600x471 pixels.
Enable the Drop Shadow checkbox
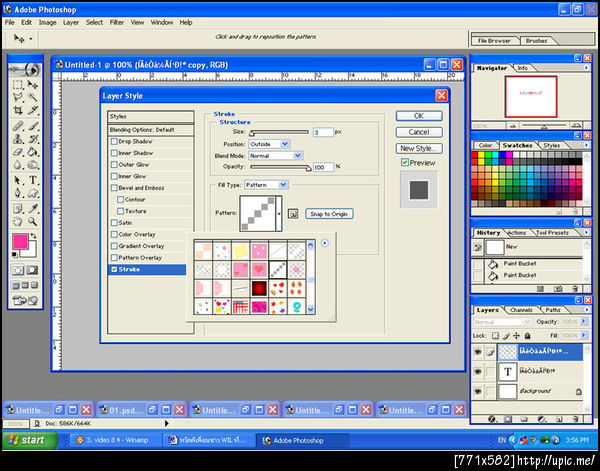click(114, 142)
